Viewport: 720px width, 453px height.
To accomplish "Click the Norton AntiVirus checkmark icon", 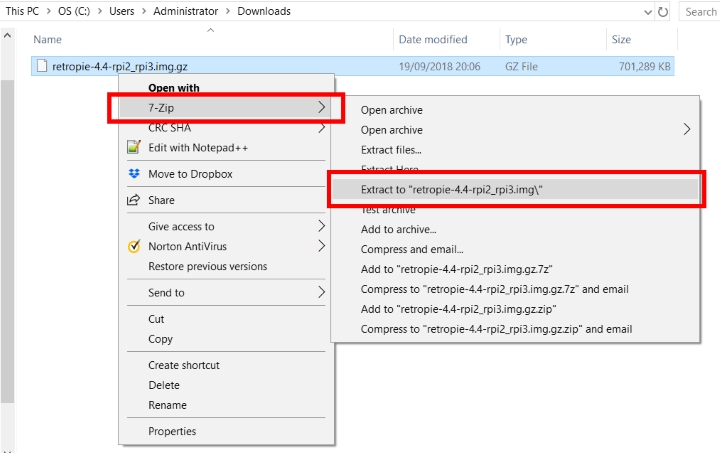I will 134,246.
